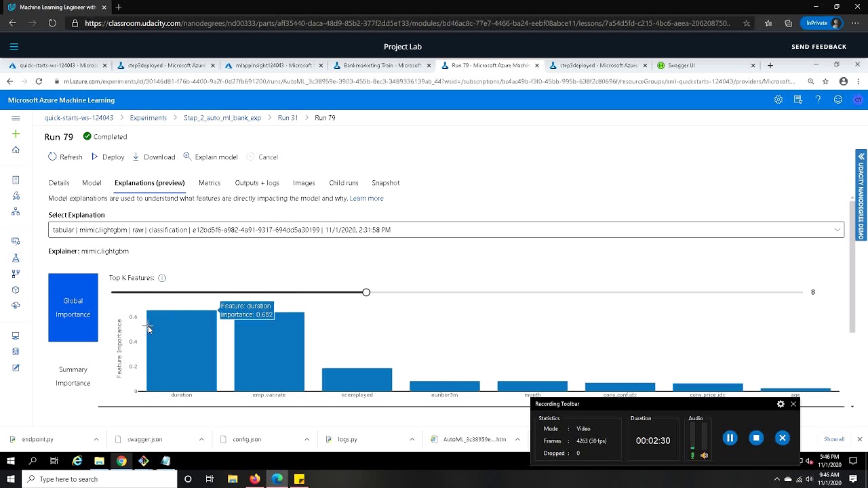Expand options for endpoint.py download

[x=96, y=439]
